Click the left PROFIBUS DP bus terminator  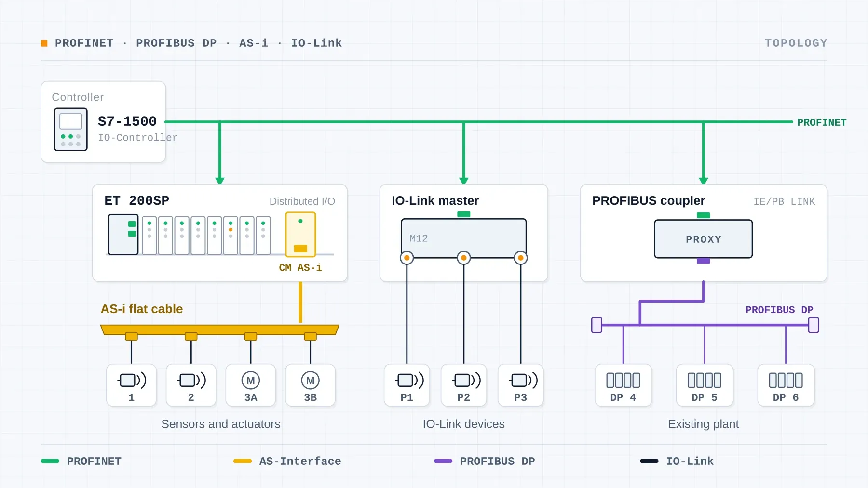coord(597,325)
